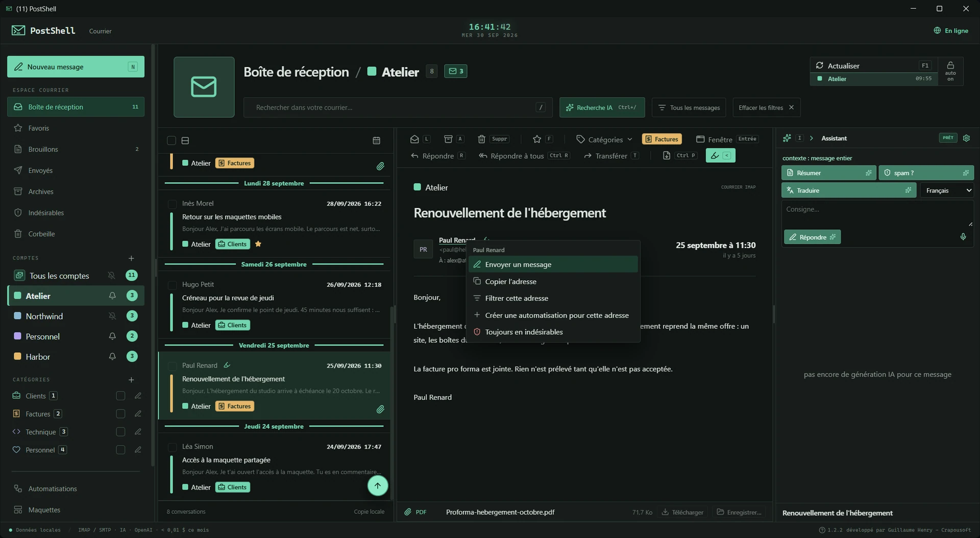Choose Envoyer un message in context menu
The height and width of the screenshot is (538, 980).
coord(553,264)
